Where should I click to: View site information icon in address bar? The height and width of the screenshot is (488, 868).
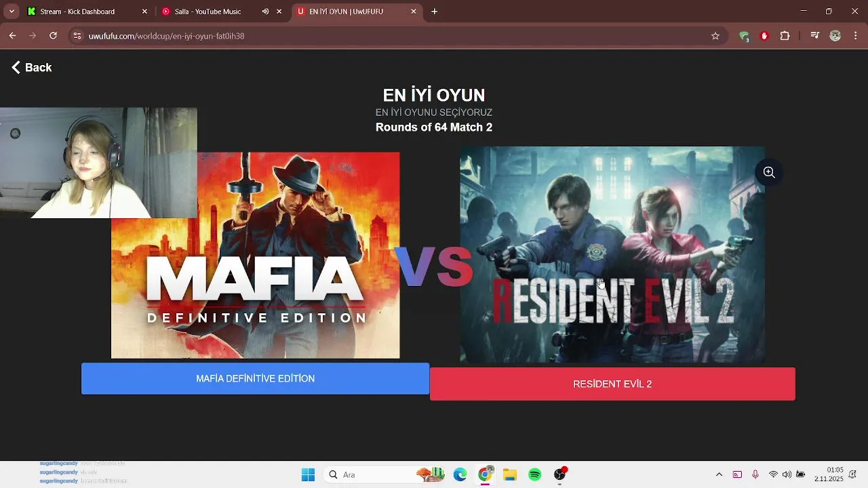point(77,36)
